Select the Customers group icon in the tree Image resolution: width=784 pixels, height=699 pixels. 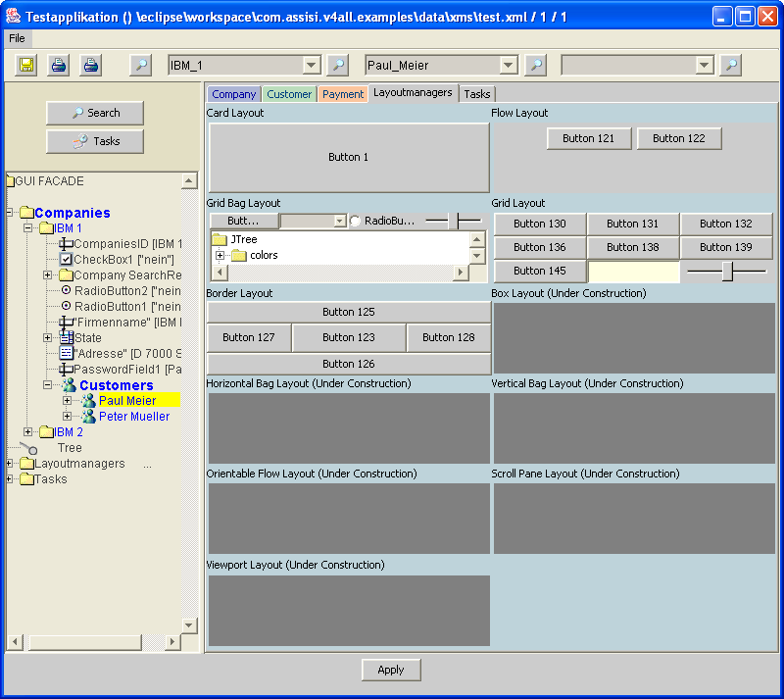(68, 384)
